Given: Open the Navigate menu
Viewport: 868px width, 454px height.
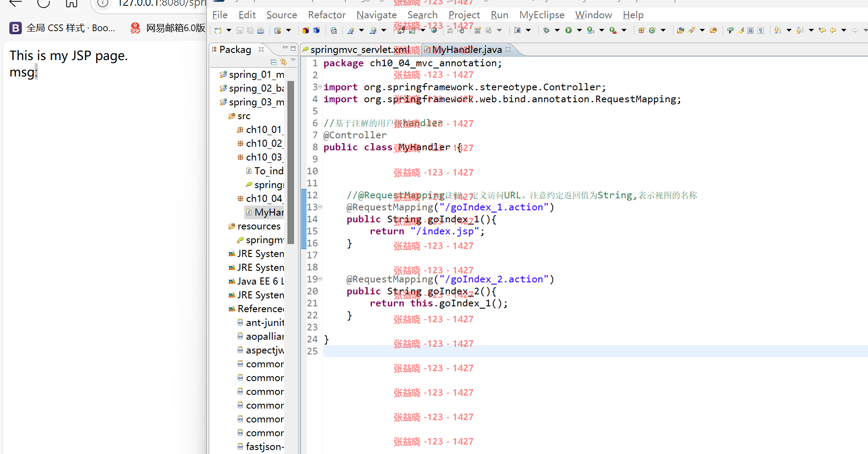Looking at the screenshot, I should coord(376,15).
